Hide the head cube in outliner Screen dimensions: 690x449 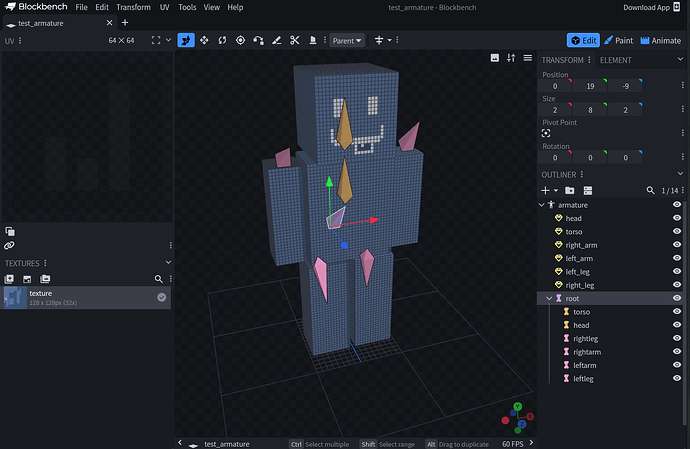(x=677, y=218)
